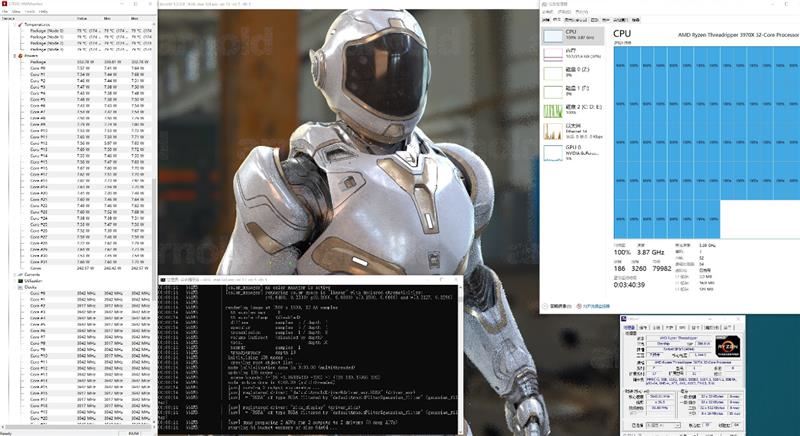Open the Resource Monitor link in Task Manager

pyautogui.click(x=593, y=306)
